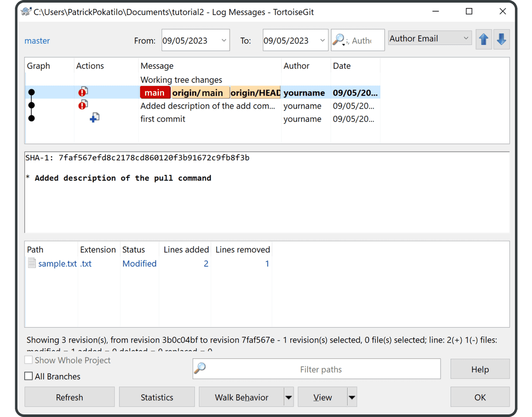Open the To date dropdown
The height and width of the screenshot is (417, 532).
(323, 40)
